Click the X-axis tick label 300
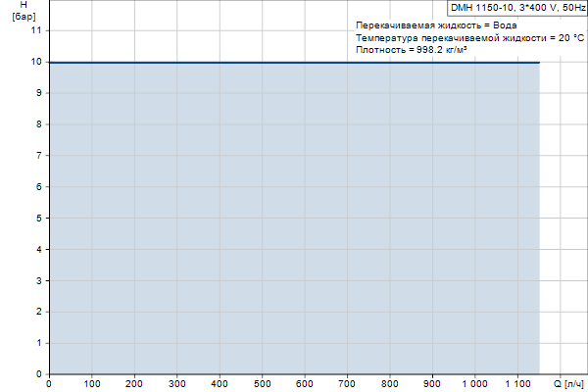588x392 pixels. pos(177,383)
